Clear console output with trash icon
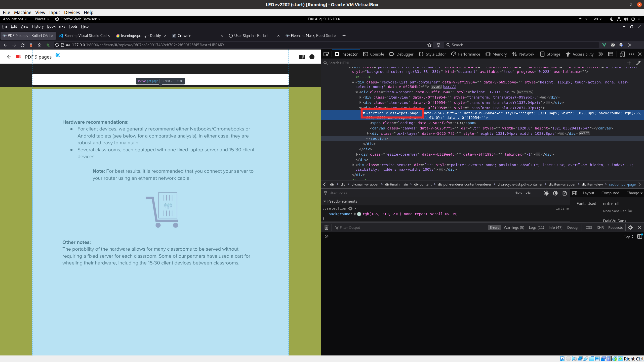Viewport: 644px width, 362px height. pyautogui.click(x=326, y=228)
